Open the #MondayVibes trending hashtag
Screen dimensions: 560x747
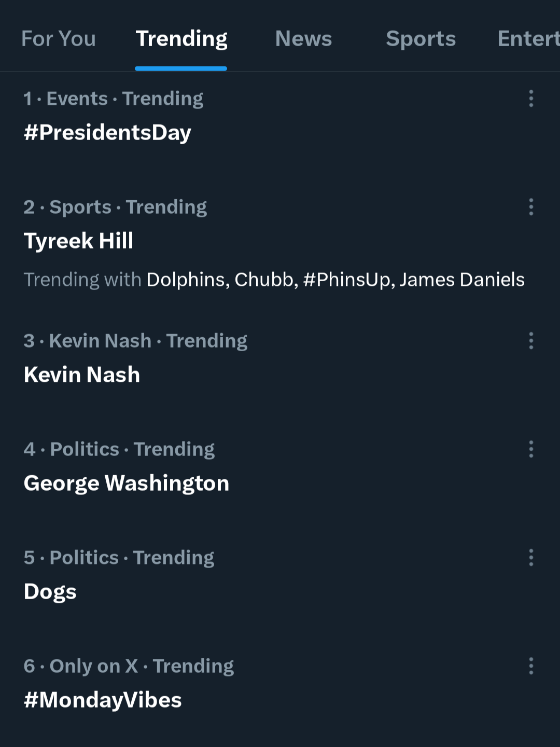click(x=103, y=700)
